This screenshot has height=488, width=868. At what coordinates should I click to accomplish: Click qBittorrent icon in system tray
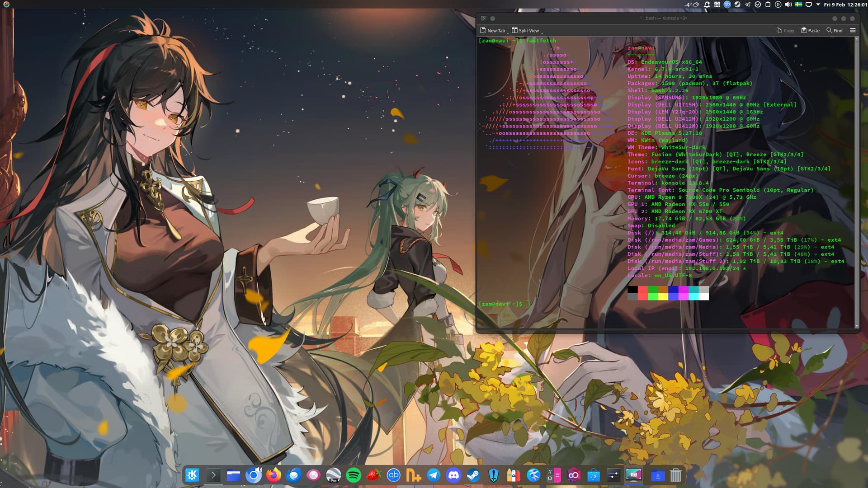coord(727,5)
